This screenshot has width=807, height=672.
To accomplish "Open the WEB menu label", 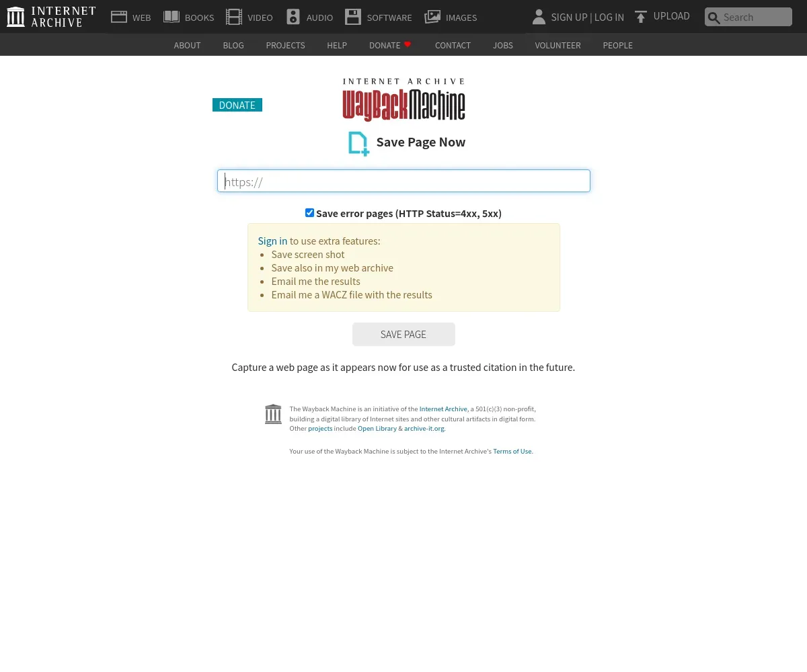I will click(142, 17).
